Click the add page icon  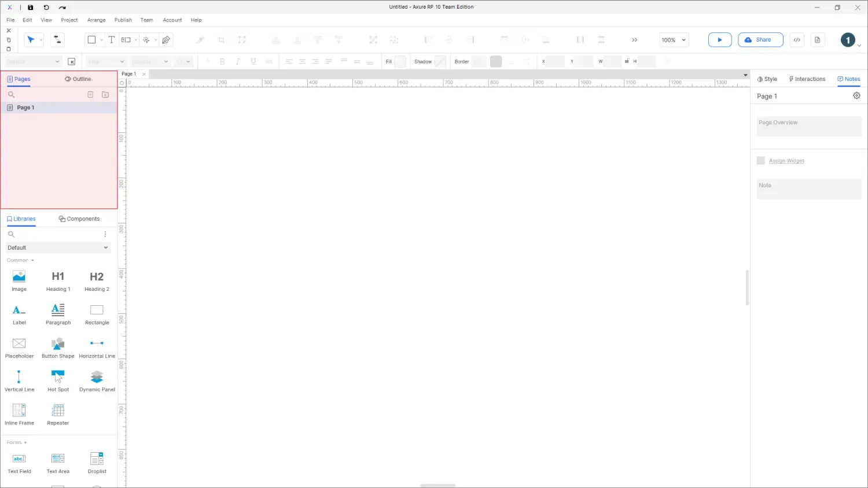click(90, 94)
